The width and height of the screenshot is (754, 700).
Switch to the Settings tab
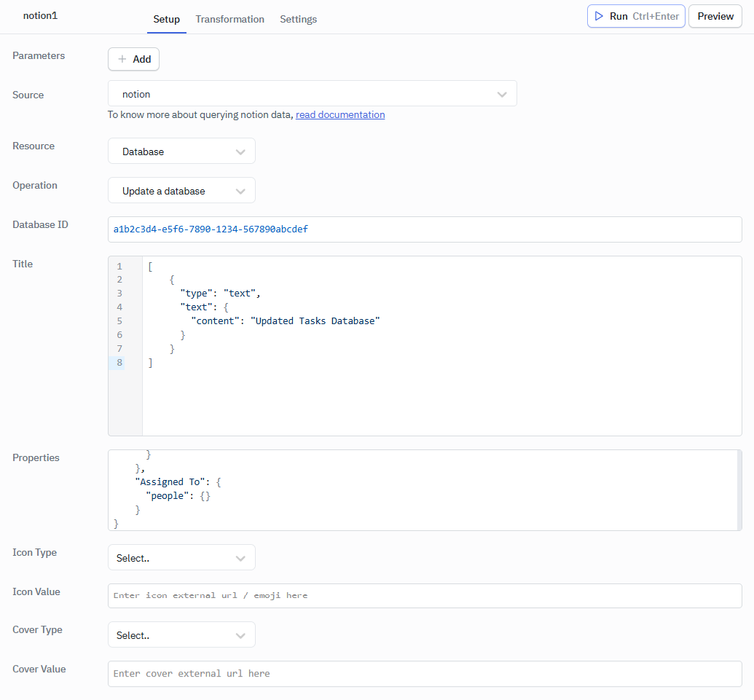click(x=298, y=20)
